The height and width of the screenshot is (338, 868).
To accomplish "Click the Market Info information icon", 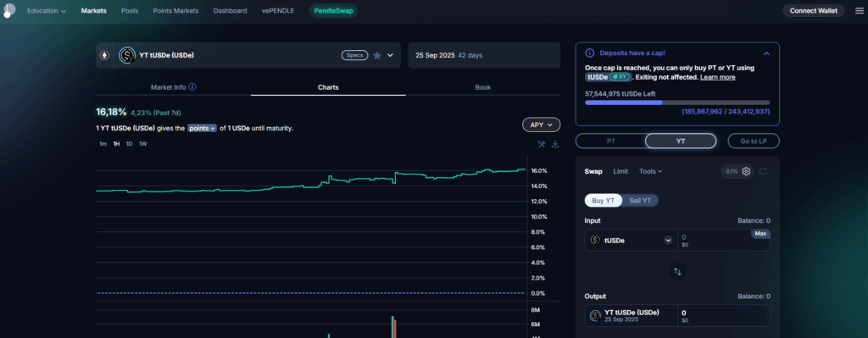I will 192,87.
